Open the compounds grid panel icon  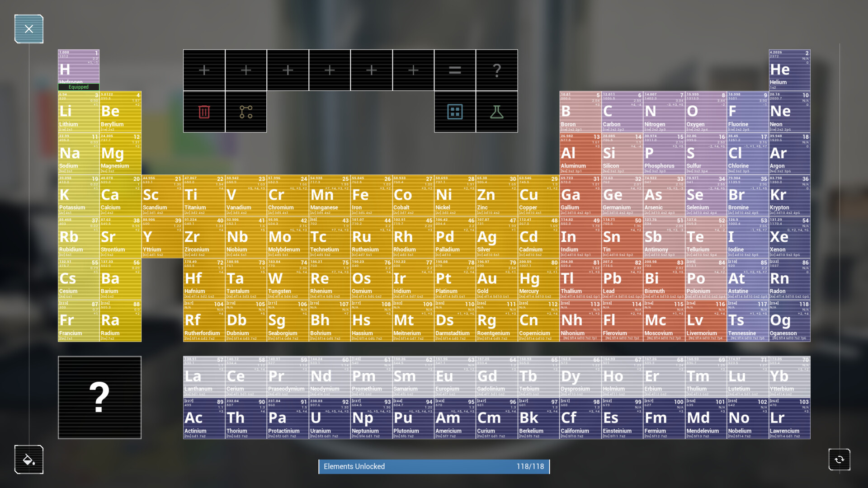tap(454, 112)
